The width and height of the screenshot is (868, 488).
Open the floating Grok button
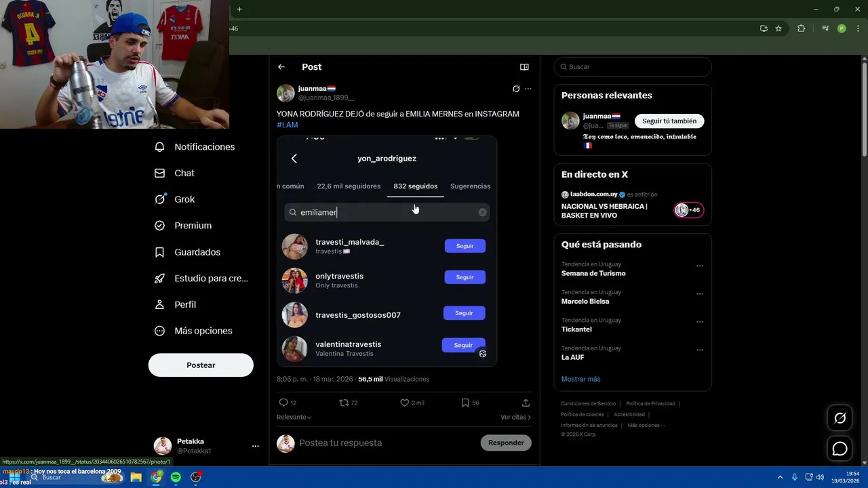coord(840,418)
